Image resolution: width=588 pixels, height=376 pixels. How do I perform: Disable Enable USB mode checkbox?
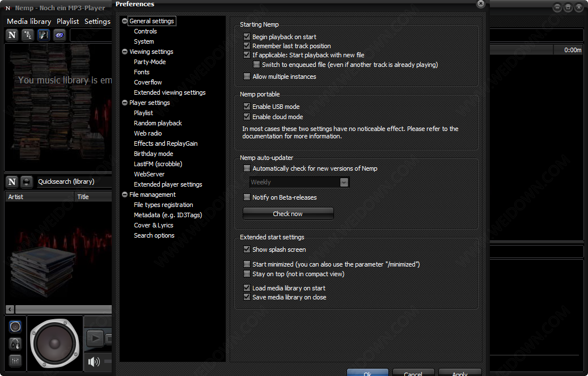(x=247, y=107)
